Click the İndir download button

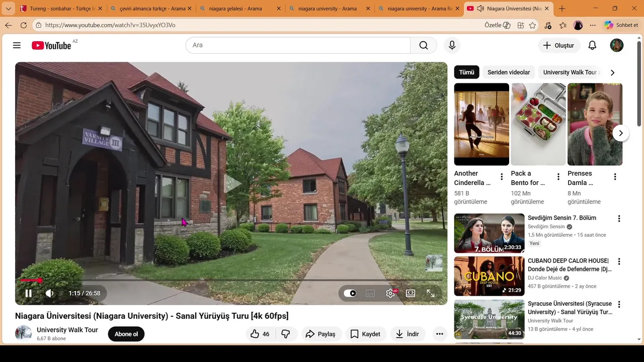408,334
